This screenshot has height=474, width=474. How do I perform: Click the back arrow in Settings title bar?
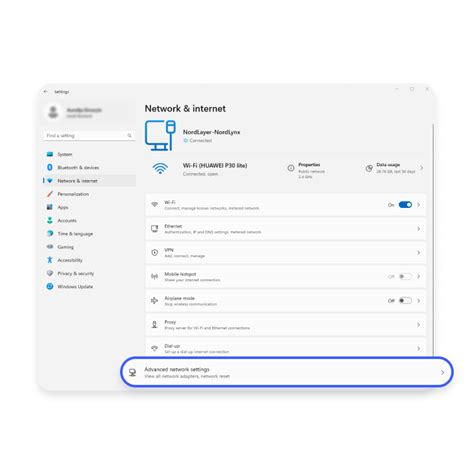pyautogui.click(x=46, y=91)
